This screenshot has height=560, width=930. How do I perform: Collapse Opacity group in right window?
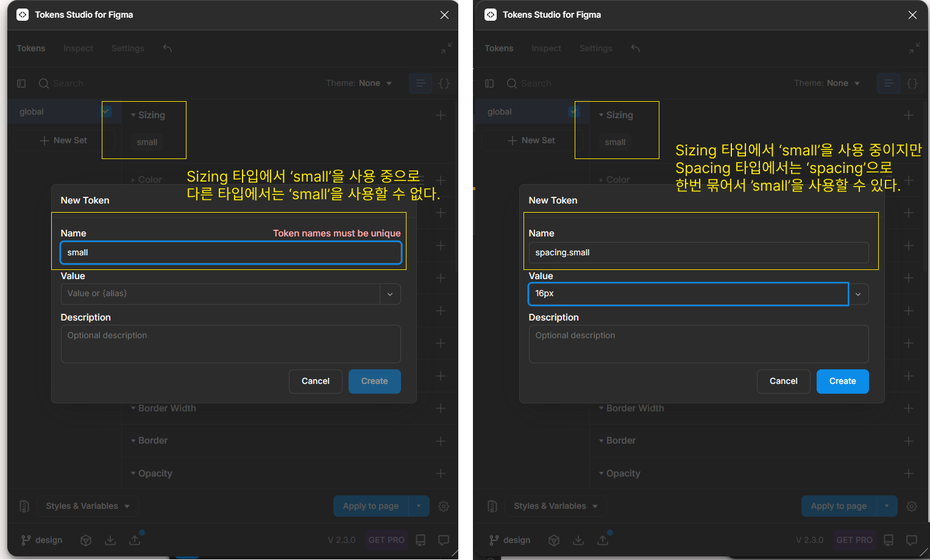click(x=620, y=473)
